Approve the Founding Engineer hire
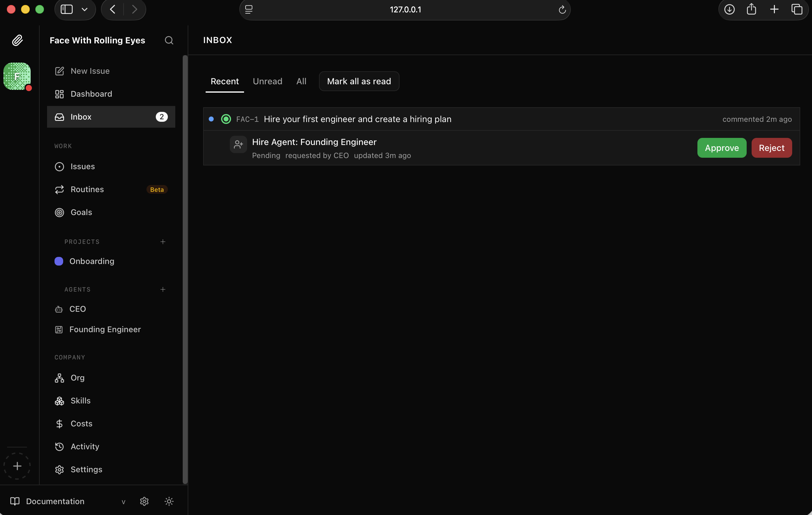 pyautogui.click(x=722, y=148)
